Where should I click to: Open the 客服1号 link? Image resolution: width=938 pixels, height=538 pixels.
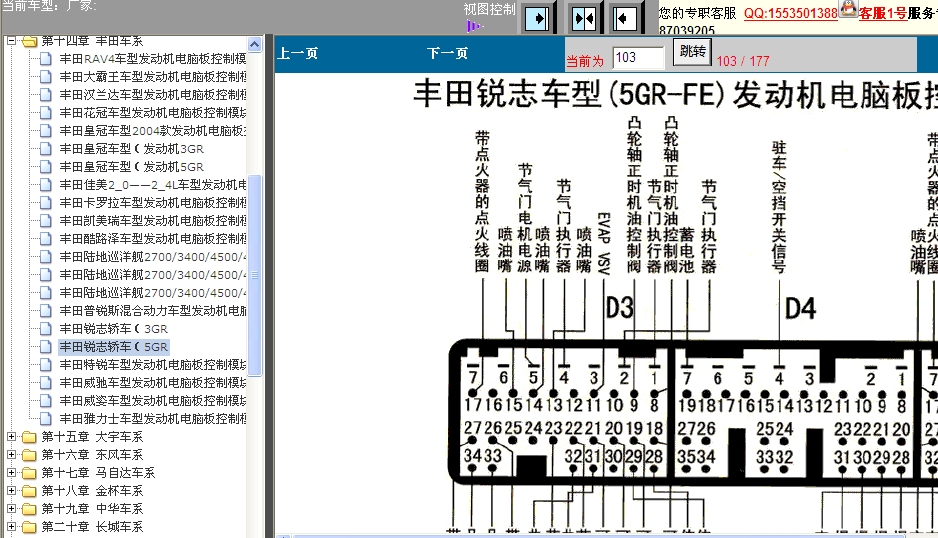point(882,13)
